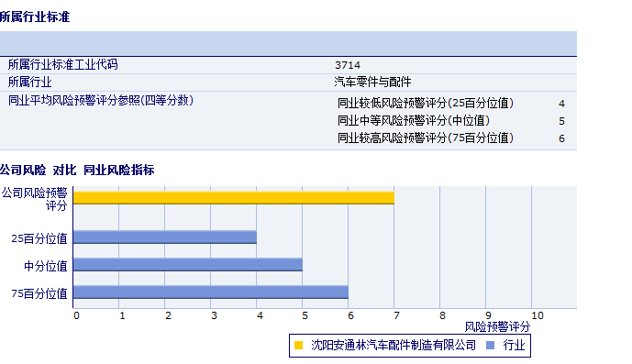Click the 风险预警评分 axis title
The width and height of the screenshot is (632, 364).
(x=497, y=326)
